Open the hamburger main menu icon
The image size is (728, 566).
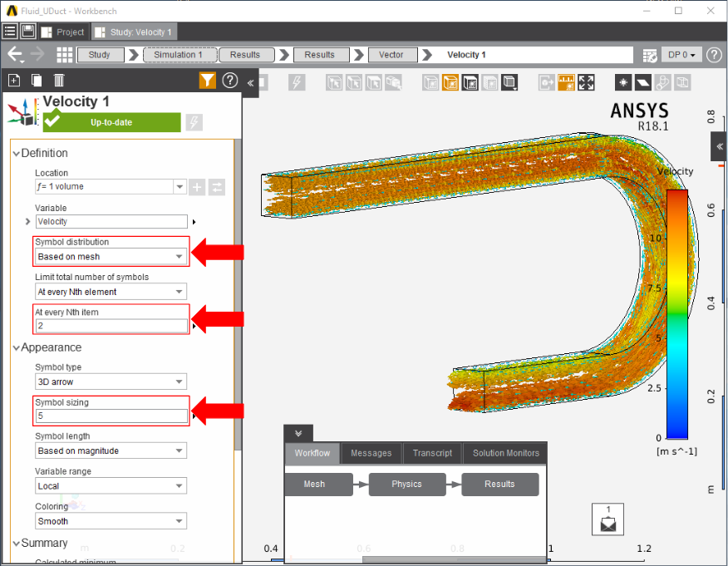(x=10, y=31)
